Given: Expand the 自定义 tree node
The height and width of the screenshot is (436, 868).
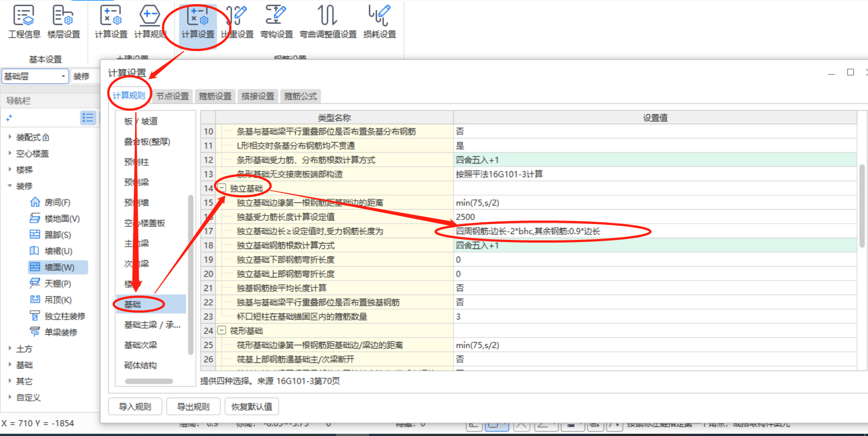Looking at the screenshot, I should pyautogui.click(x=9, y=397).
